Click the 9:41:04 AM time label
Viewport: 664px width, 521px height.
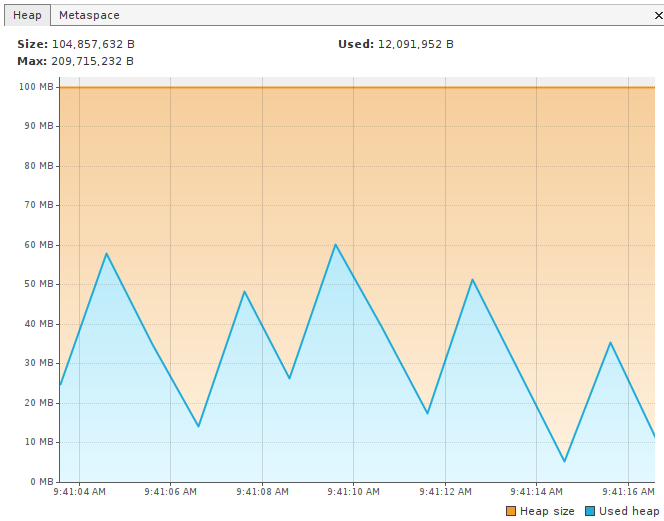click(x=80, y=492)
